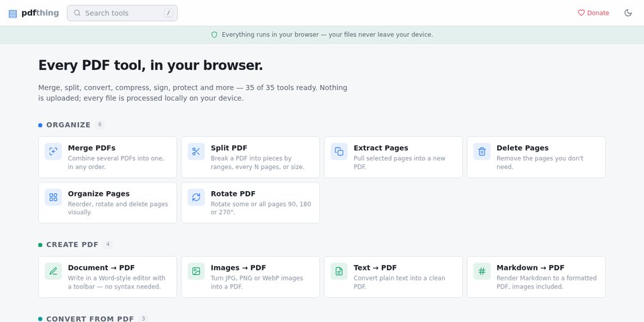
Task: Click the slash shortcut key badge
Action: click(x=168, y=13)
